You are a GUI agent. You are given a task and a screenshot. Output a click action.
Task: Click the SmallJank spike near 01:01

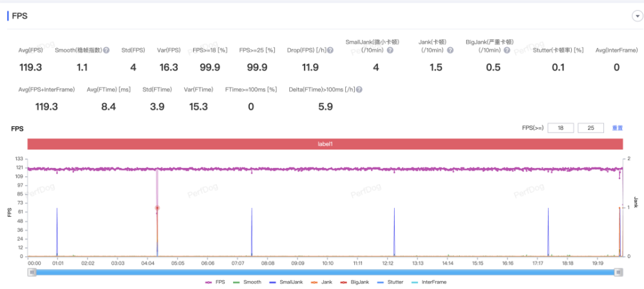[x=57, y=232]
